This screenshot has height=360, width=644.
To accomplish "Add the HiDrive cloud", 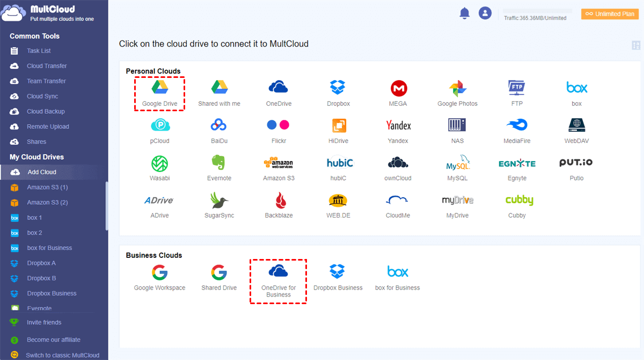I will point(338,131).
